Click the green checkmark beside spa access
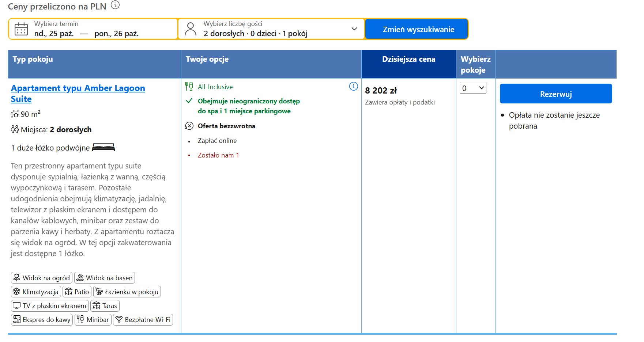Screen dimensions: 644x342 click(189, 100)
